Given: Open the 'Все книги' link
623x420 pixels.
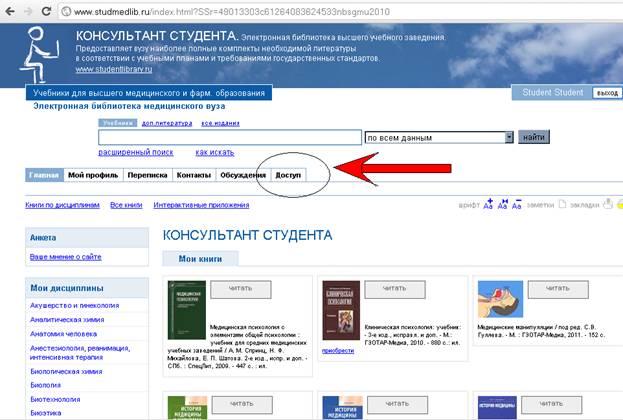Looking at the screenshot, I should tap(126, 205).
